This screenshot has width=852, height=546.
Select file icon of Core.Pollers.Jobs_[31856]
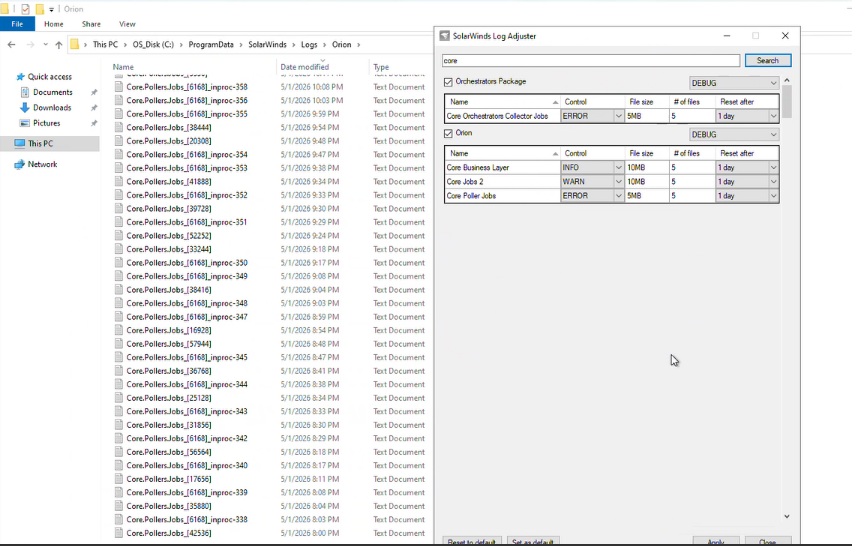[118, 425]
